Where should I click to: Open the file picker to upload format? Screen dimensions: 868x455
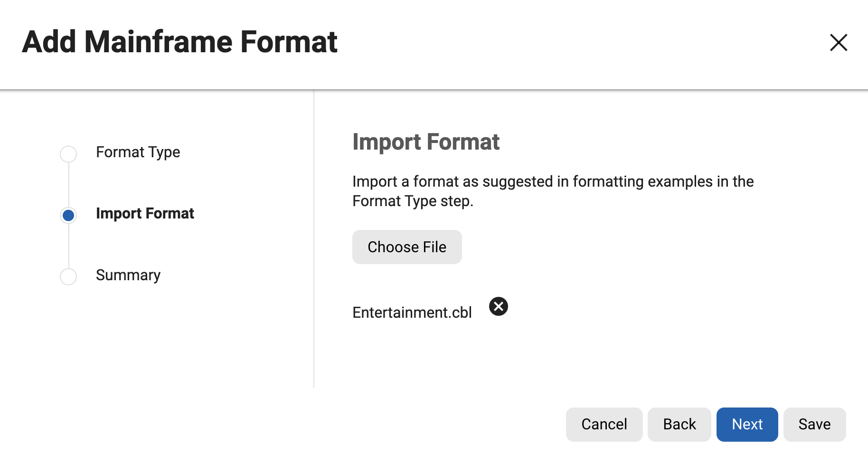(x=406, y=246)
